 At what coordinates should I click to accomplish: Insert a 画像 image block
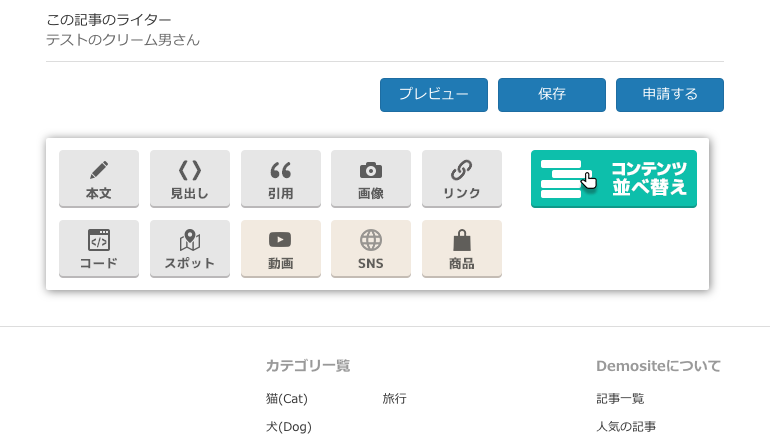(x=371, y=179)
